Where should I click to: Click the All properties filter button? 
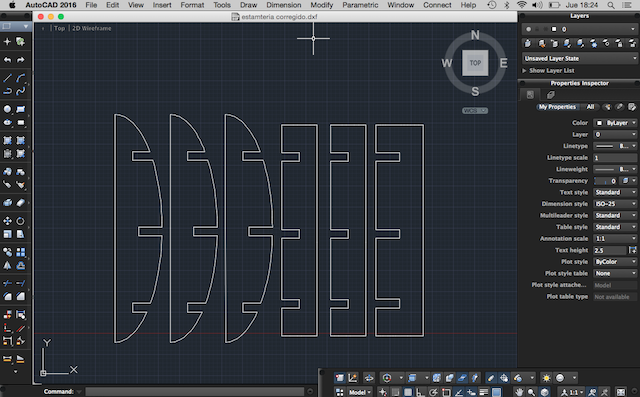pyautogui.click(x=590, y=107)
